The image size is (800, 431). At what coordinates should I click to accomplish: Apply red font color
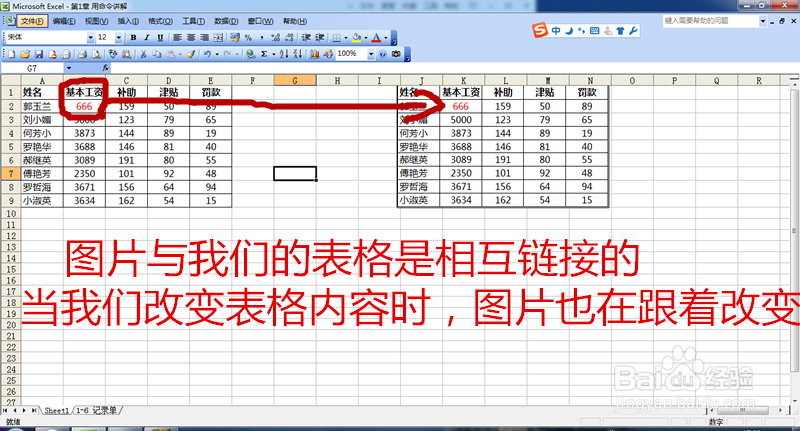pyautogui.click(x=377, y=37)
